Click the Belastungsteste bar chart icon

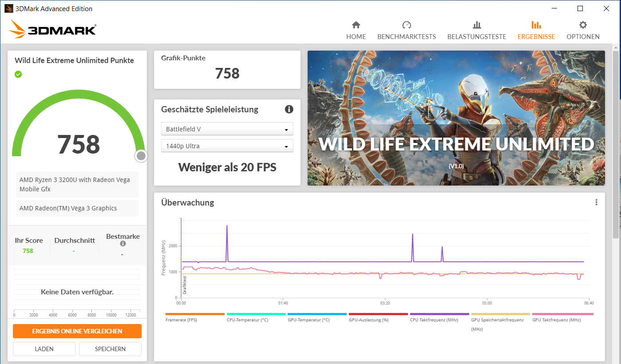coord(477,25)
